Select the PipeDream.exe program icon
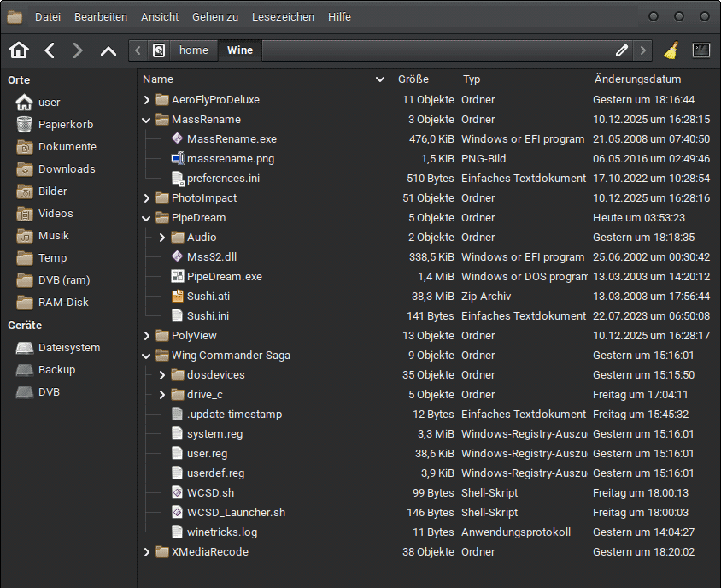This screenshot has height=588, width=721. [177, 276]
